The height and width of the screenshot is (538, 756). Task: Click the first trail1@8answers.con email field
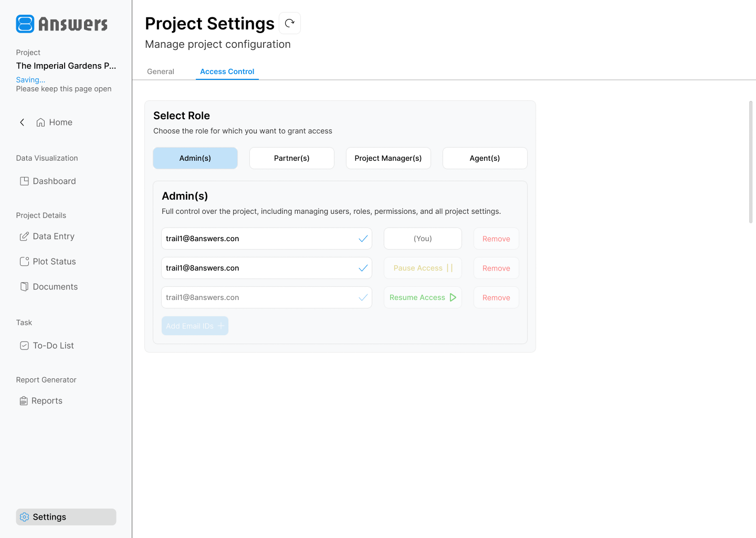pyautogui.click(x=267, y=239)
